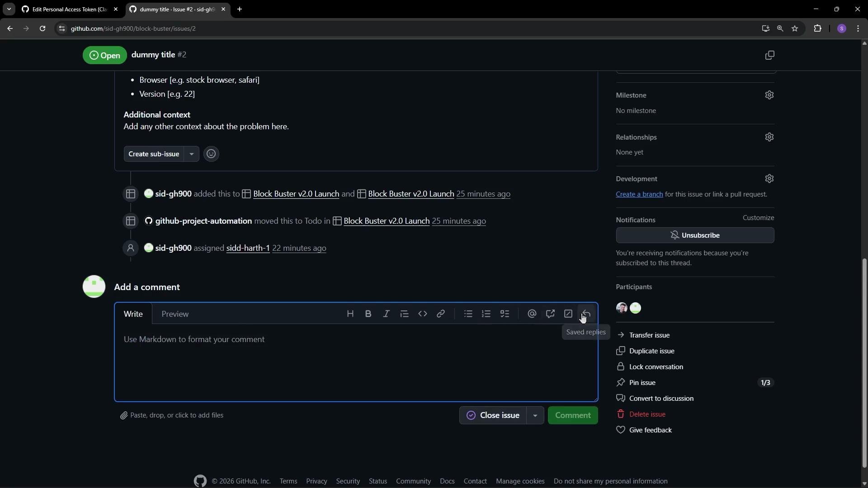Copy issue link icon in header
This screenshot has height=488, width=868.
(x=769, y=55)
